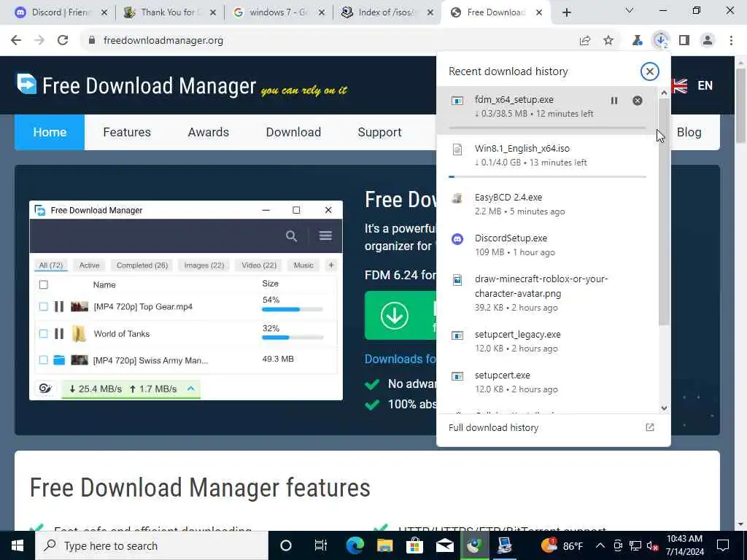The height and width of the screenshot is (560, 747).
Task: Open the Awards navigation item
Action: point(208,133)
